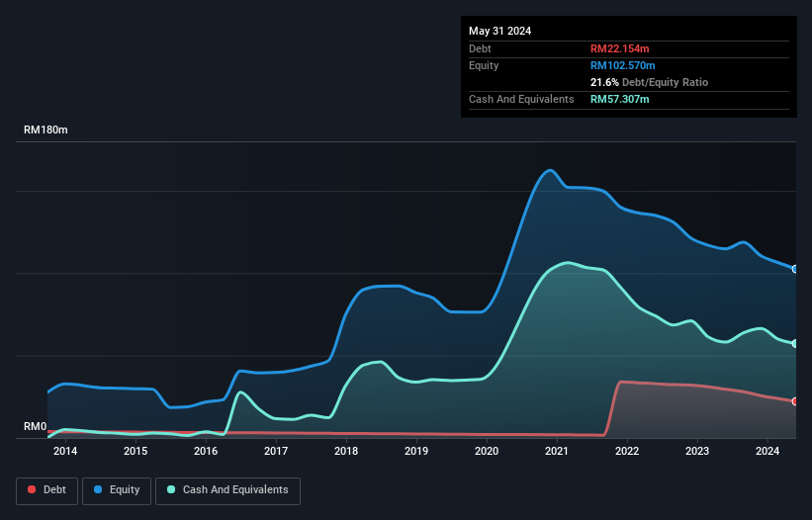Click the 2021 x-axis label
Image resolution: width=812 pixels, height=520 pixels.
tap(557, 451)
